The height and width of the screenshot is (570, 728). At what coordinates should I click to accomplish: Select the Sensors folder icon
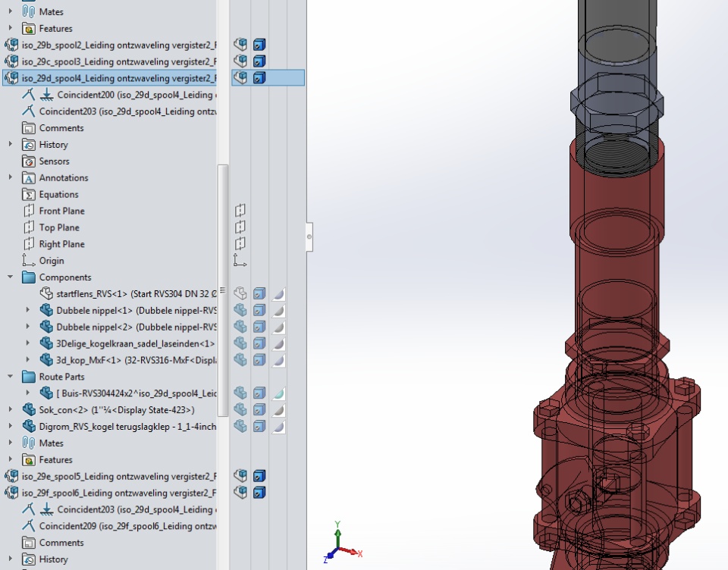point(28,161)
